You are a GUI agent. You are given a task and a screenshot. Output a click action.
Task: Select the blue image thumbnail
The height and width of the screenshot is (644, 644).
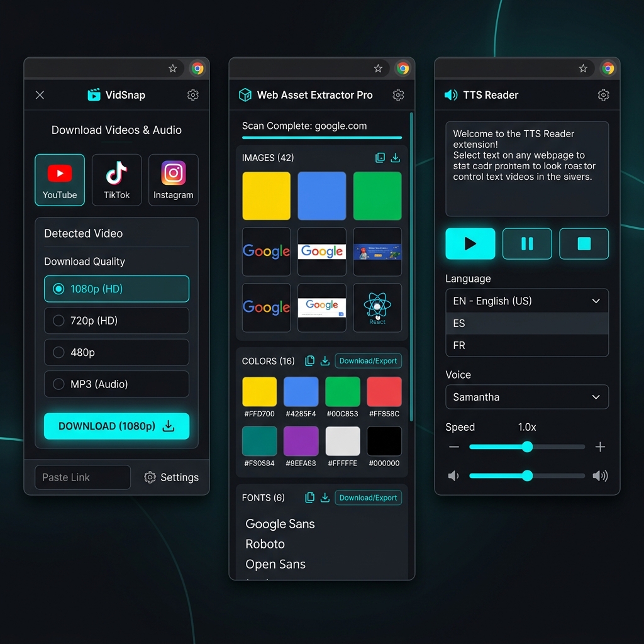tap(321, 196)
